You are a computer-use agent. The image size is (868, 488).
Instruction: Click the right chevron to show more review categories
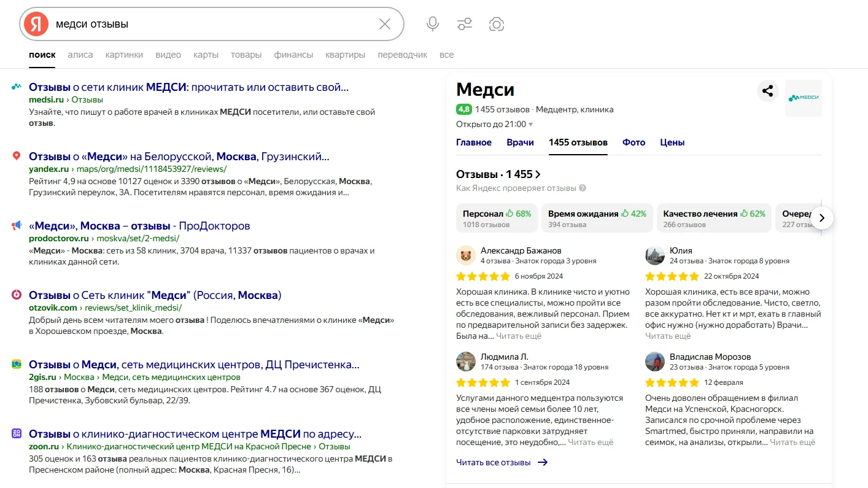(x=821, y=218)
